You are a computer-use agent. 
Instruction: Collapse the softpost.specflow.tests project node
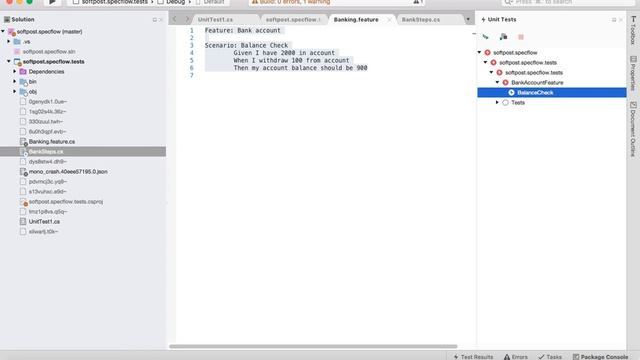[x=9, y=62]
